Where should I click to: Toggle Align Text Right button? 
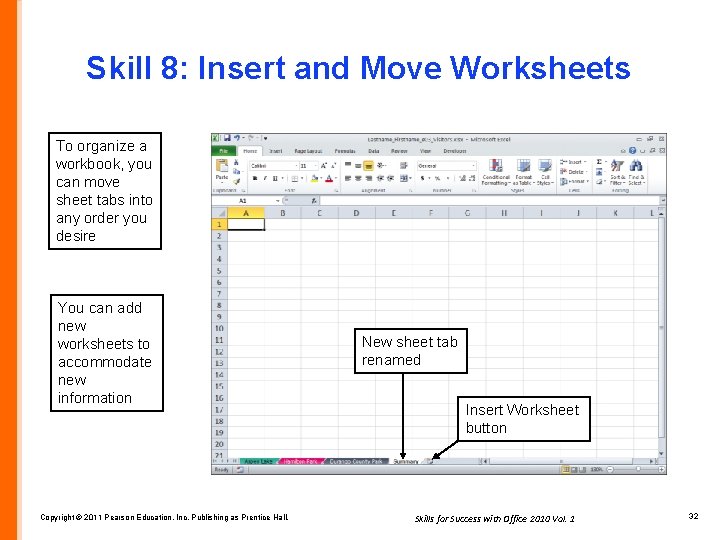coord(368,178)
